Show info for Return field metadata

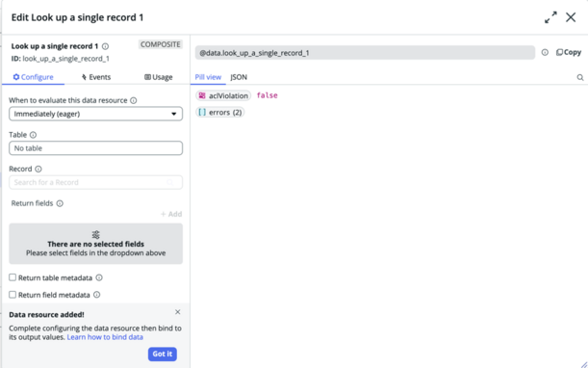pos(97,295)
